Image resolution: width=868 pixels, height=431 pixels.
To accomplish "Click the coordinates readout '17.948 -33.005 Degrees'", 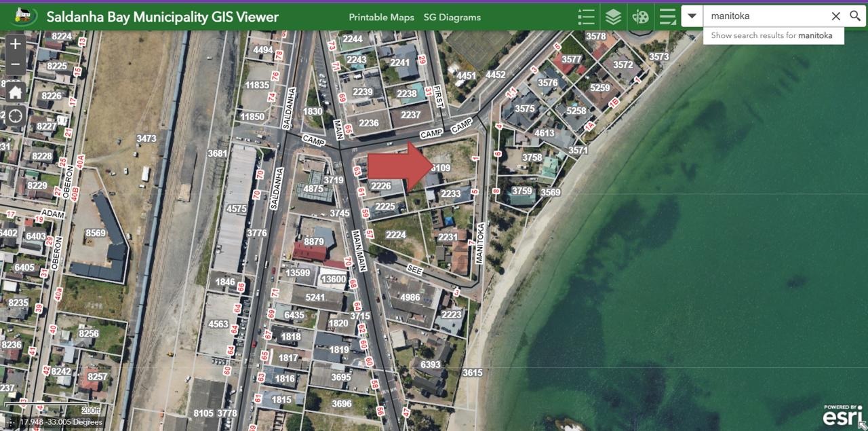I will click(61, 422).
